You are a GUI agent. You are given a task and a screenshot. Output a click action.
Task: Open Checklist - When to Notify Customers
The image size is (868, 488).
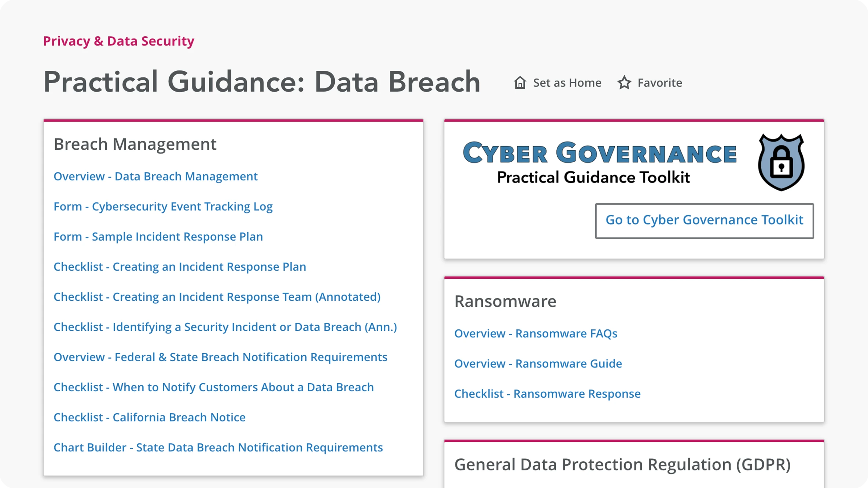coord(213,387)
